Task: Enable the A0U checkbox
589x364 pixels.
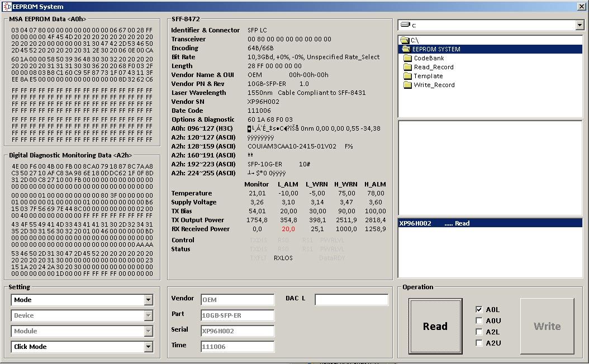Action: click(x=479, y=320)
